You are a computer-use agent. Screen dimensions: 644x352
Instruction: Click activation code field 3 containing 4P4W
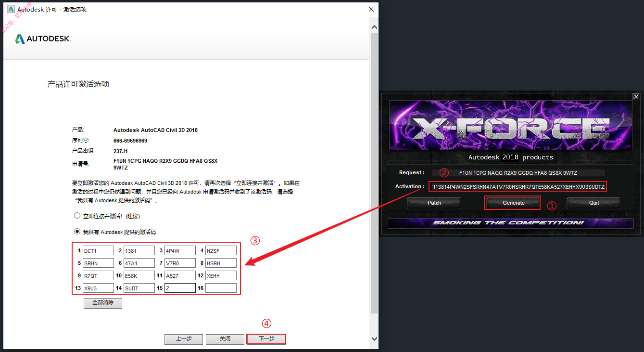click(x=180, y=250)
